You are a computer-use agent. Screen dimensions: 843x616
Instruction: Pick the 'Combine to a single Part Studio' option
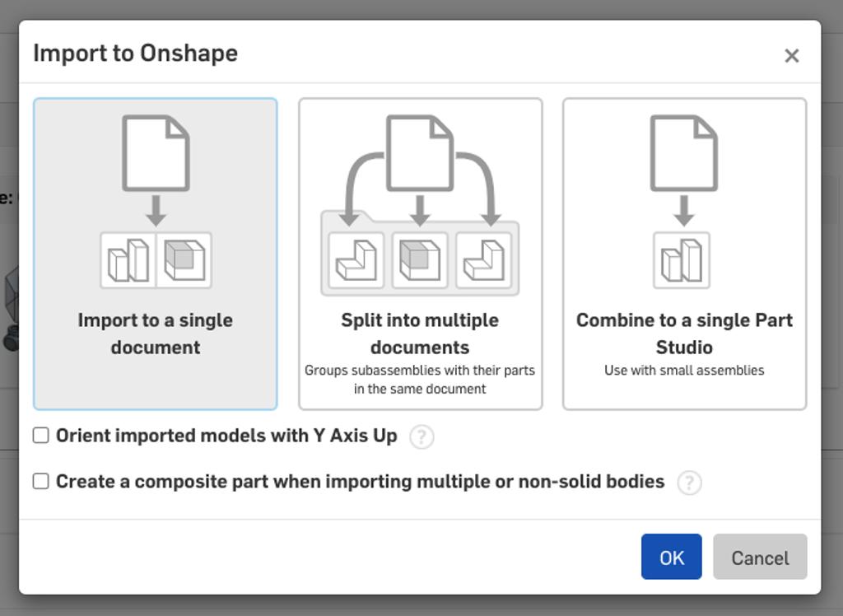coord(684,251)
